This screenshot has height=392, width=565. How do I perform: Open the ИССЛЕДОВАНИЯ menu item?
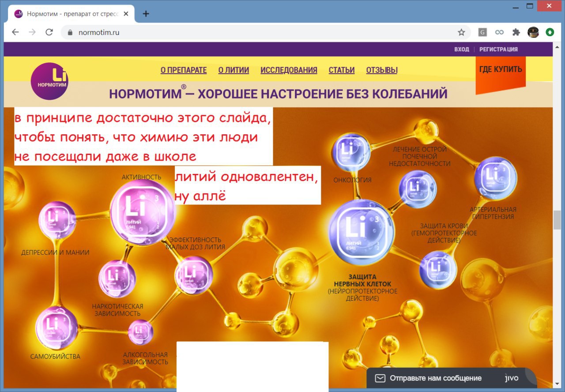289,70
